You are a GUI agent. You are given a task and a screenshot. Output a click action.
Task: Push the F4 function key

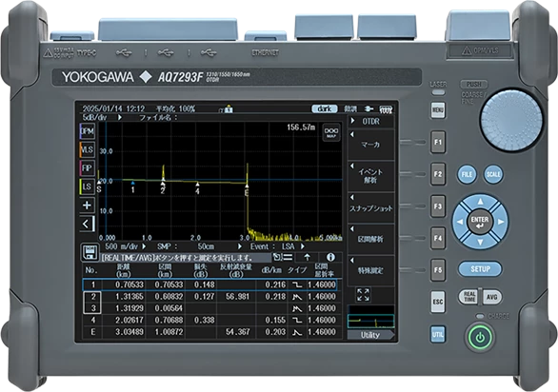[438, 238]
